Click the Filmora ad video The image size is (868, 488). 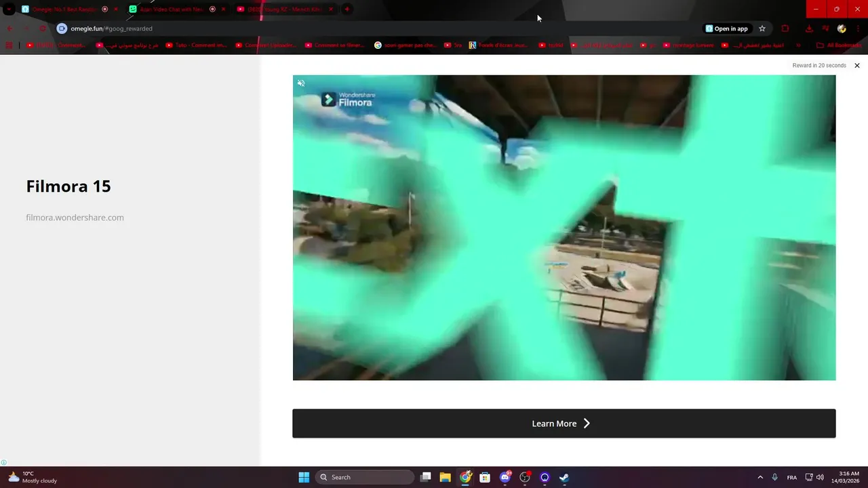tap(564, 228)
